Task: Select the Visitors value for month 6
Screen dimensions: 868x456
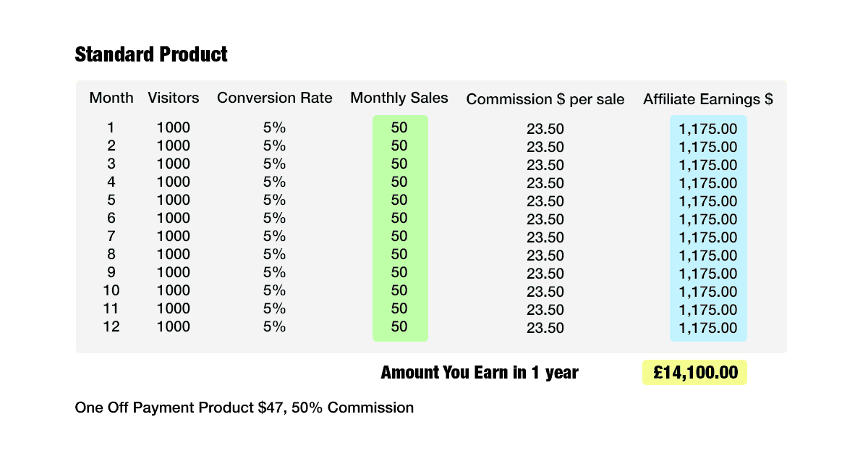Action: [x=174, y=219]
